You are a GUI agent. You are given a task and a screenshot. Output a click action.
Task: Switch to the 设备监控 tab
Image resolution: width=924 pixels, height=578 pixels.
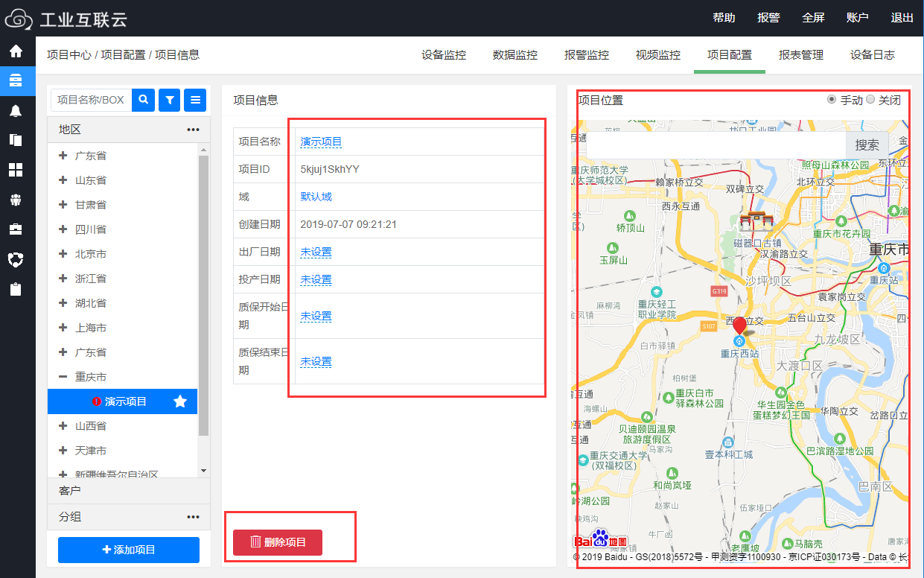(x=444, y=55)
